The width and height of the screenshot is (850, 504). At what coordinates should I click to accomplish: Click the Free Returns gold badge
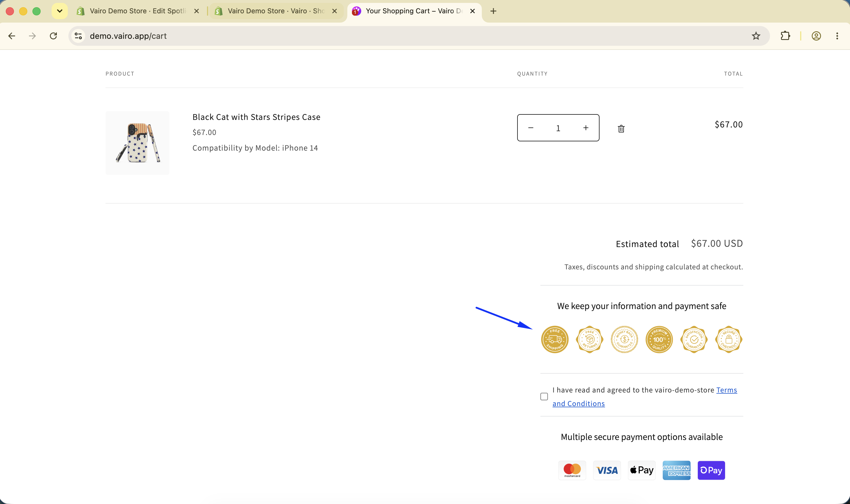click(x=589, y=339)
